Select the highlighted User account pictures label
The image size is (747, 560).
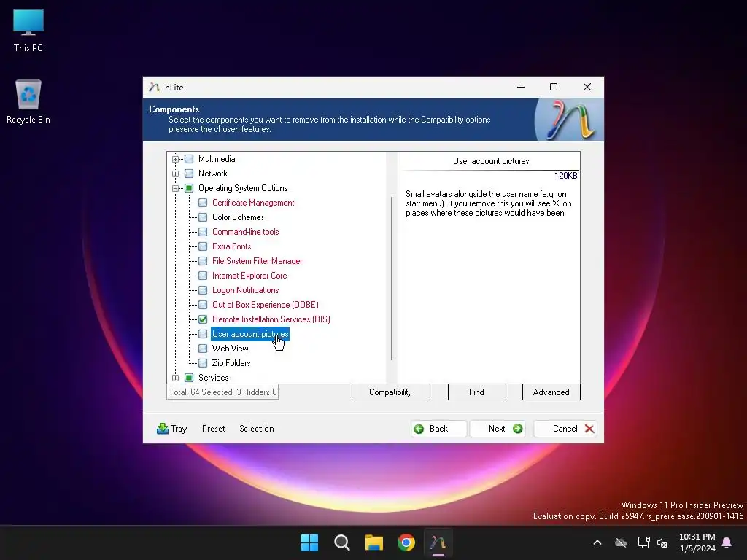click(x=250, y=334)
